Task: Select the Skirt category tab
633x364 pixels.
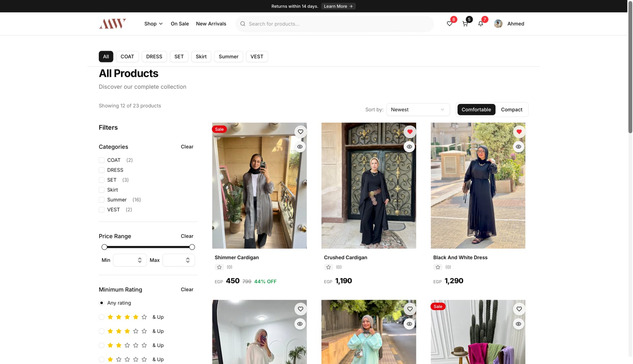Action: (201, 57)
